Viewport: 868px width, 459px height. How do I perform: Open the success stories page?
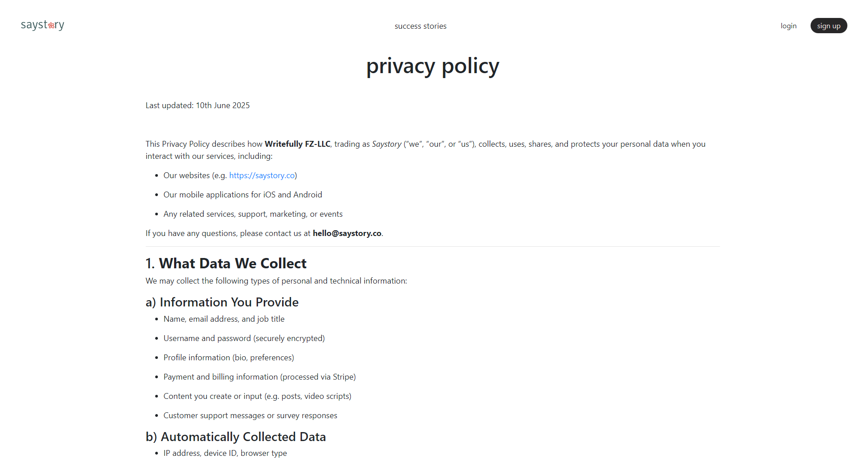tap(420, 26)
